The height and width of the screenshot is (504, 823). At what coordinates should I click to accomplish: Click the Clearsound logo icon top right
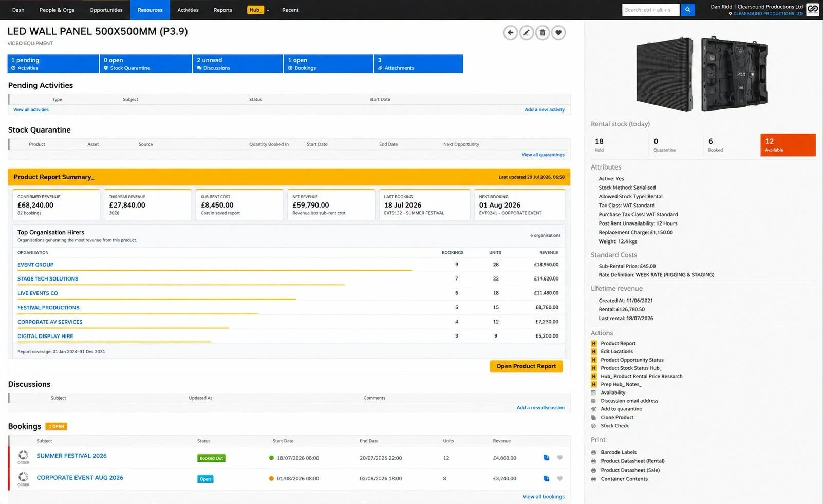point(812,9)
